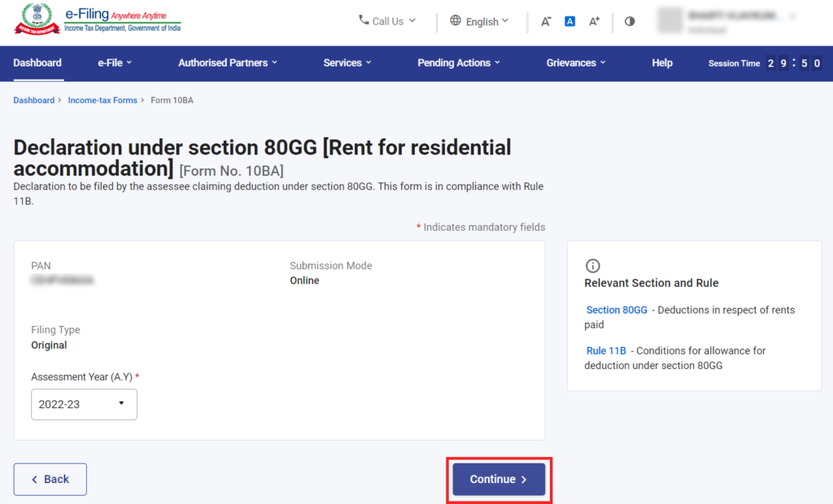
Task: Click the globe icon beside English
Action: click(x=456, y=22)
